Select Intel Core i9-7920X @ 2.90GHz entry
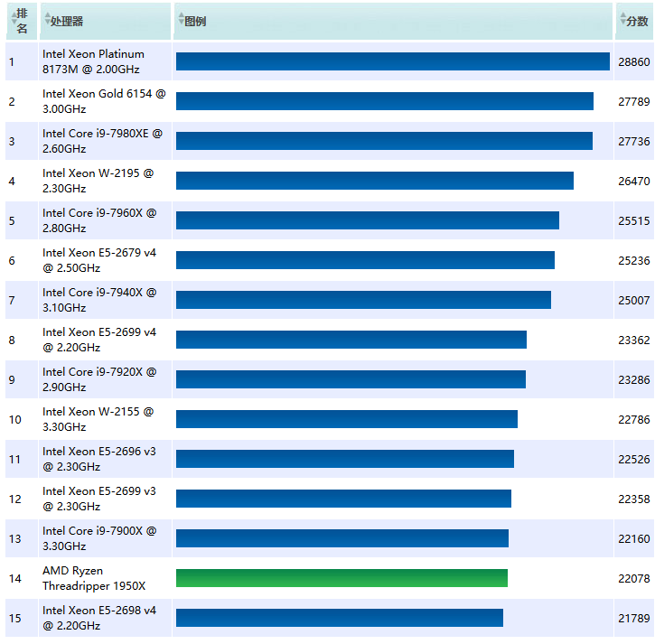The height and width of the screenshot is (644, 655). click(99, 379)
